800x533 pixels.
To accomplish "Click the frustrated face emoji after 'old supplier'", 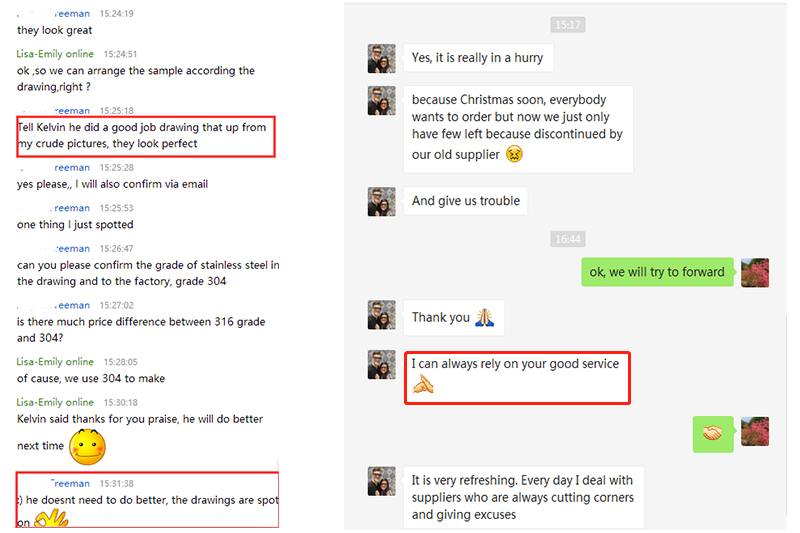I will 514,154.
